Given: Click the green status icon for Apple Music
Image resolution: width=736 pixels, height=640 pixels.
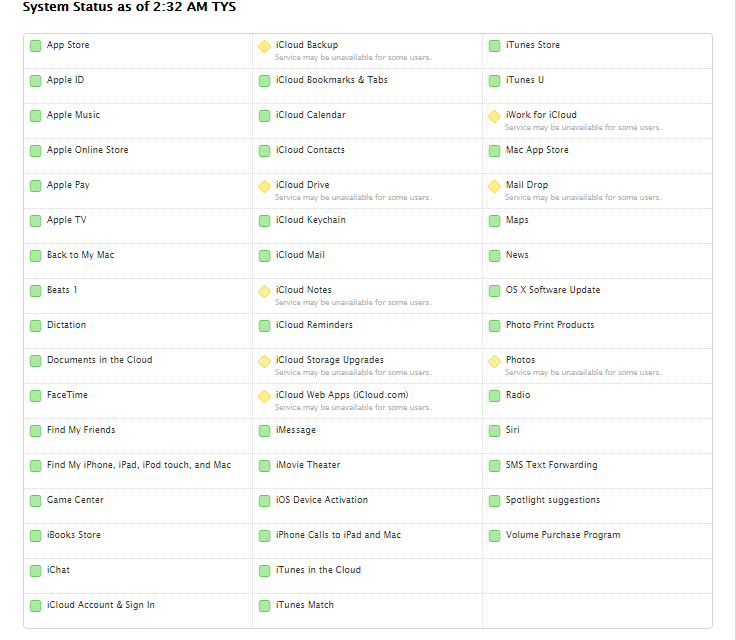Looking at the screenshot, I should [35, 116].
